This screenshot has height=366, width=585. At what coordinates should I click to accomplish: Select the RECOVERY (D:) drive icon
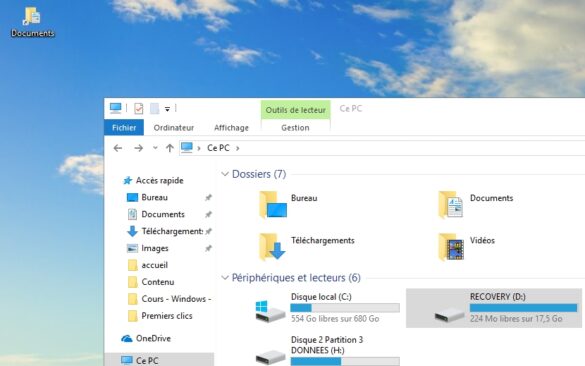[x=450, y=314]
